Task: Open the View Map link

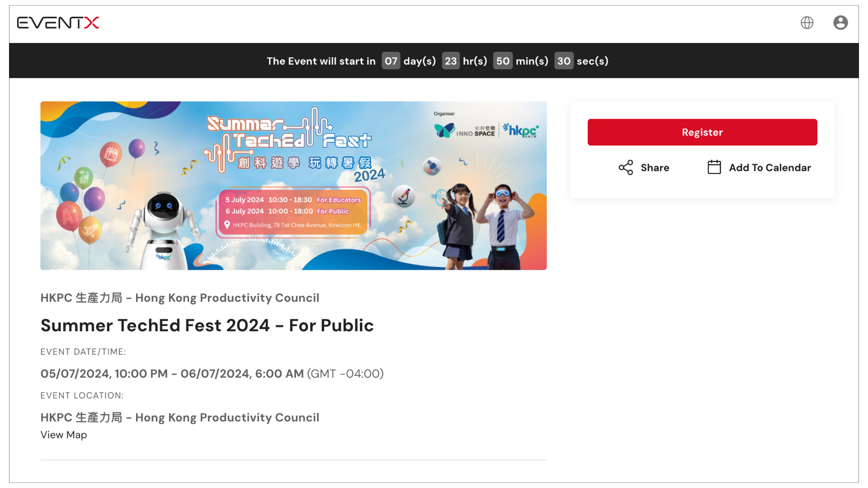Action: coord(64,435)
